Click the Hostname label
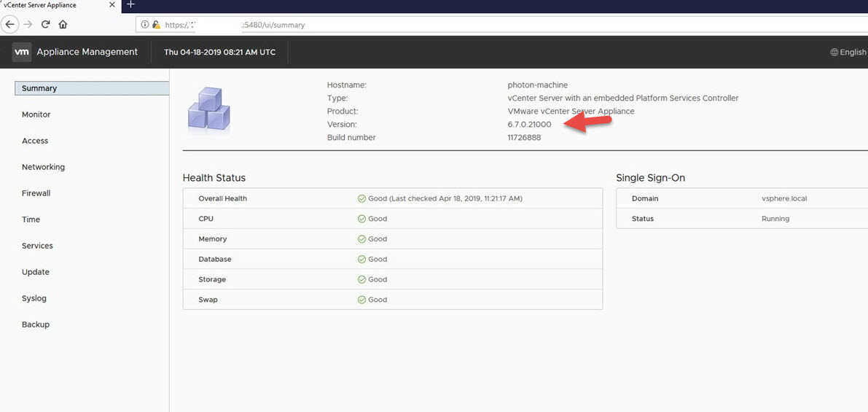 (x=347, y=85)
